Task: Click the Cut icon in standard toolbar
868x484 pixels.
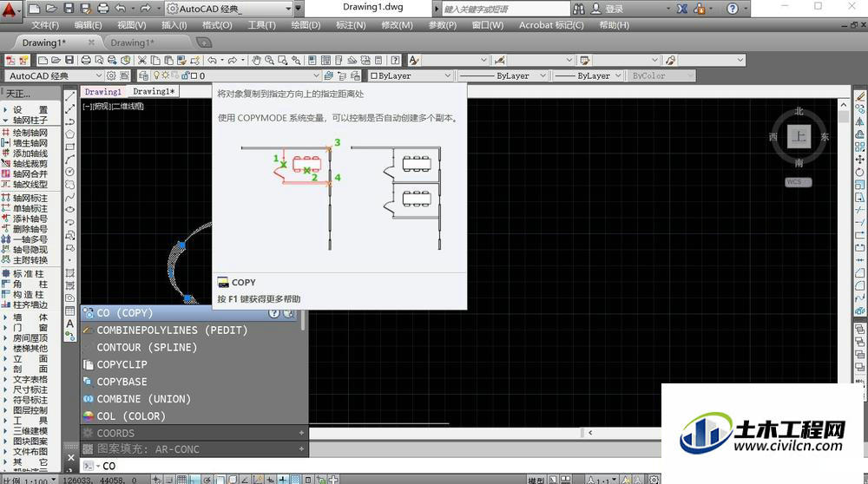Action: pos(142,61)
